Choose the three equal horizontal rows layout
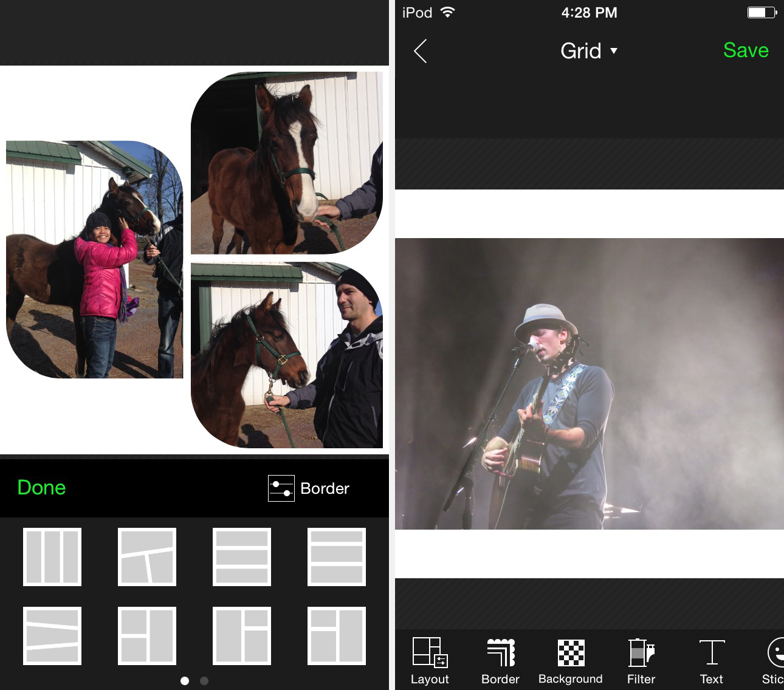The width and height of the screenshot is (784, 690). pyautogui.click(x=242, y=557)
